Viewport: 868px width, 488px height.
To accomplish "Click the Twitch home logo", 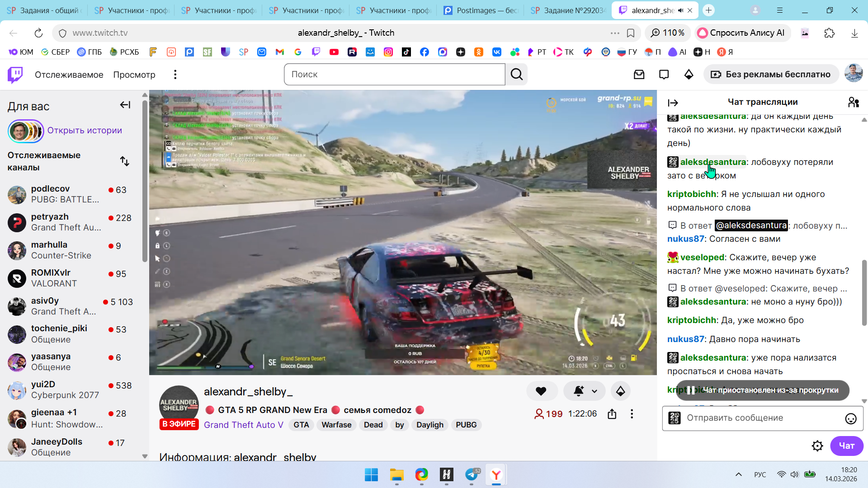I will [15, 75].
